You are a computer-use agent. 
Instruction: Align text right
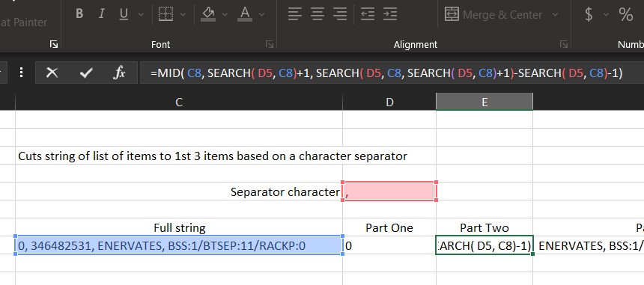340,14
